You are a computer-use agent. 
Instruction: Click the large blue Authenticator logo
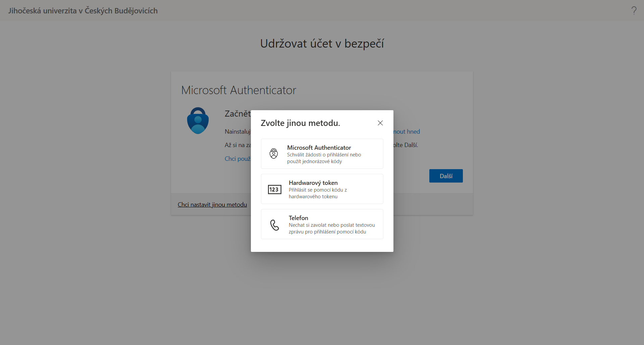[198, 121]
